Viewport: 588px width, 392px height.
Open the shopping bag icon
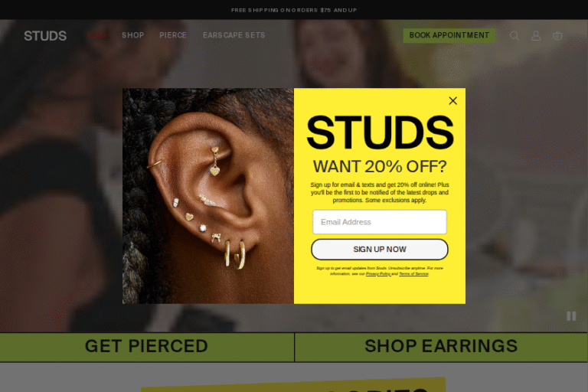(x=557, y=36)
